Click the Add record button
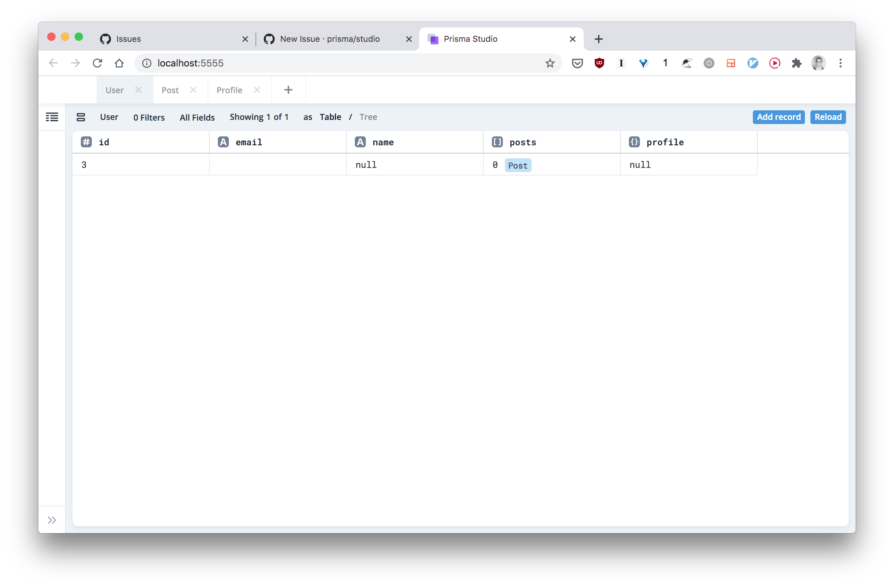The height and width of the screenshot is (588, 894). 779,117
